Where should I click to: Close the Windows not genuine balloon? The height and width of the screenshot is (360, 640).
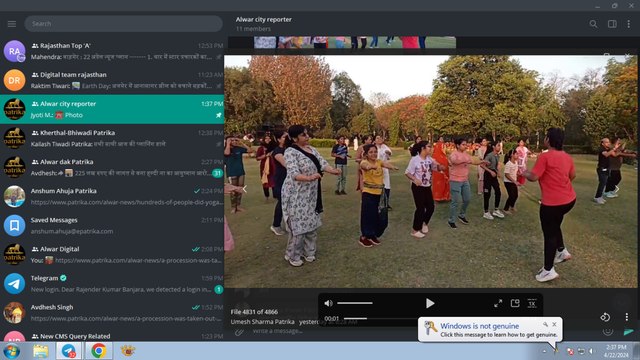pyautogui.click(x=554, y=324)
